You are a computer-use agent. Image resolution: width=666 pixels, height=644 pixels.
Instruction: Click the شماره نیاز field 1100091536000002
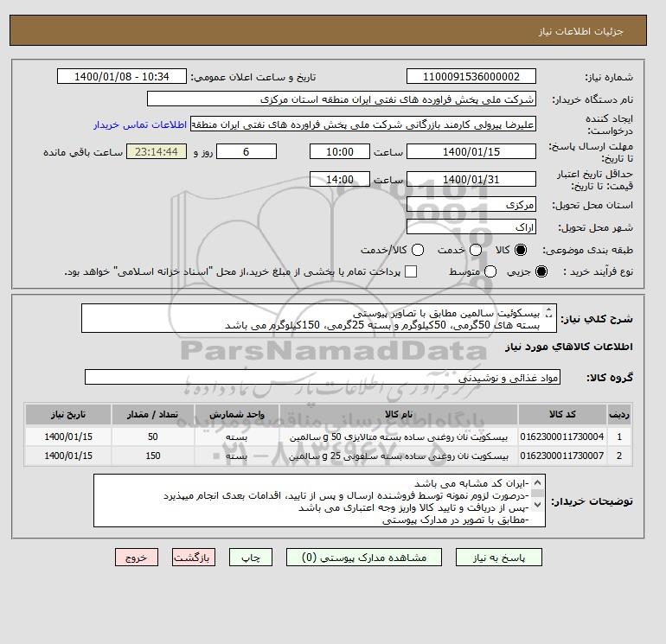tap(471, 76)
